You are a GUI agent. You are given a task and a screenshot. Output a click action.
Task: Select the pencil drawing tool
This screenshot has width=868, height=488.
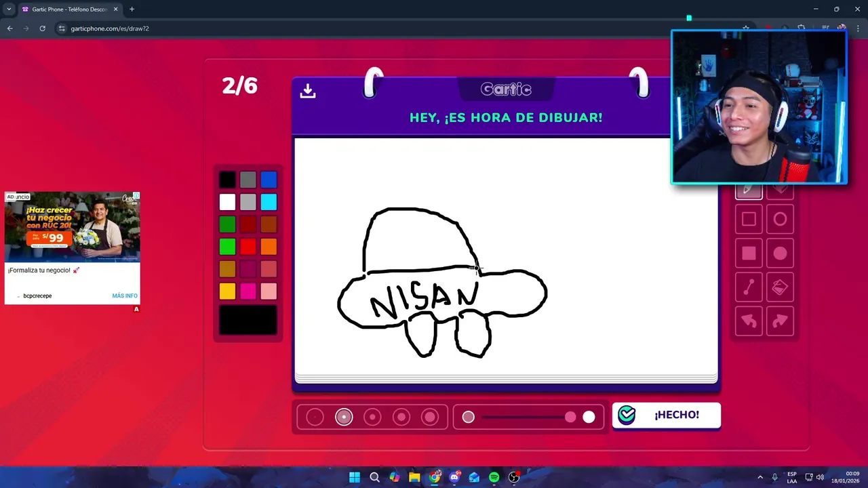pyautogui.click(x=749, y=191)
